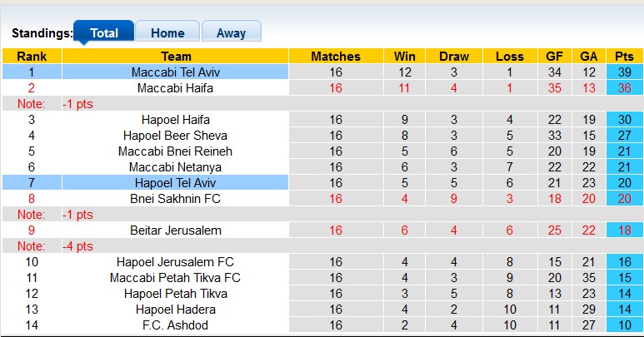644x337 pixels.
Task: Open Maccabi Petah Tikva FC link
Action: (175, 278)
